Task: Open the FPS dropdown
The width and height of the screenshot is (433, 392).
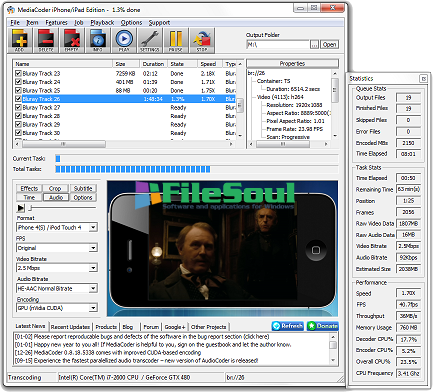Action: (93, 248)
